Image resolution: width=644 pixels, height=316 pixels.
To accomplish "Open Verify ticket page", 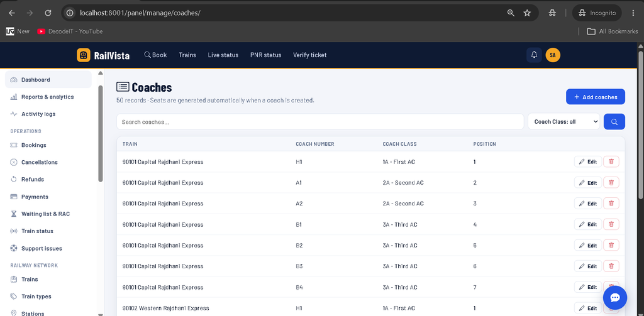I will point(309,55).
